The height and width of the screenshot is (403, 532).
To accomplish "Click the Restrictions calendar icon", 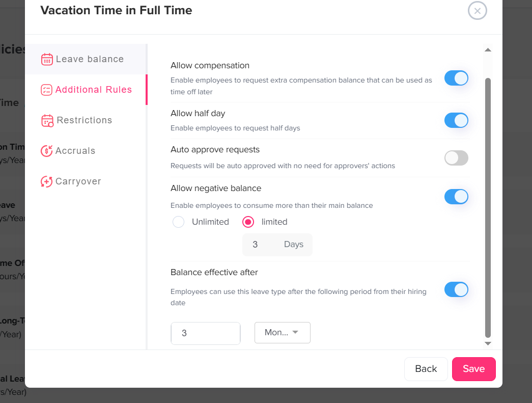I will tap(47, 121).
